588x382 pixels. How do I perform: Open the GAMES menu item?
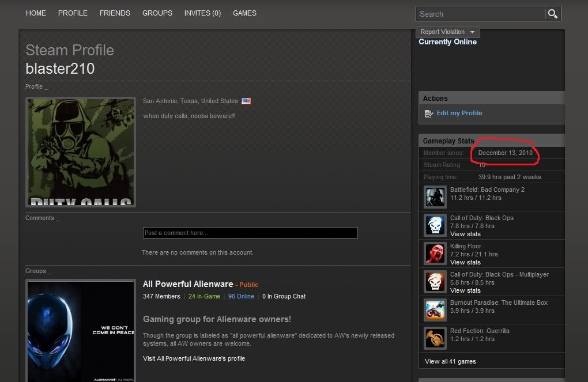click(x=244, y=13)
